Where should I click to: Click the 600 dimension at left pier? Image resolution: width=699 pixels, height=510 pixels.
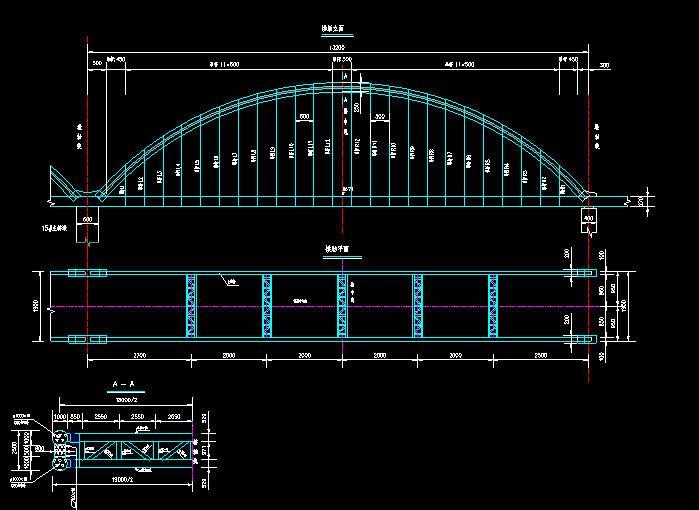[87, 218]
